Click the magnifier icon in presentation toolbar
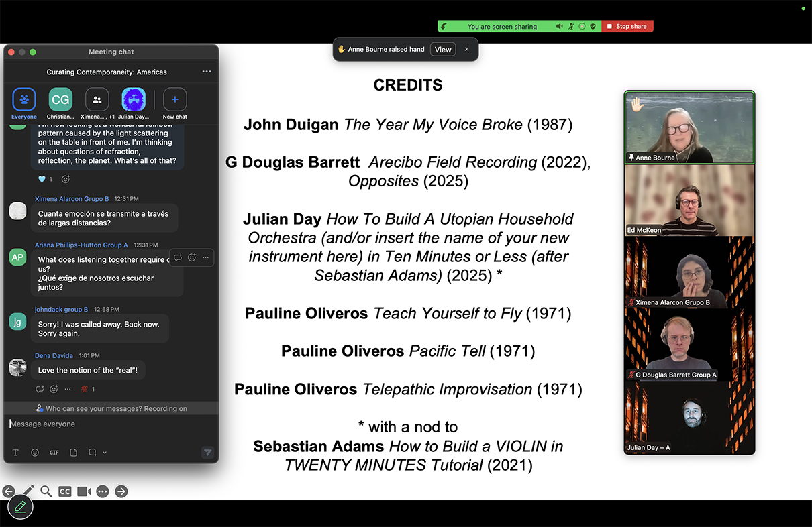Image resolution: width=812 pixels, height=527 pixels. pyautogui.click(x=46, y=491)
